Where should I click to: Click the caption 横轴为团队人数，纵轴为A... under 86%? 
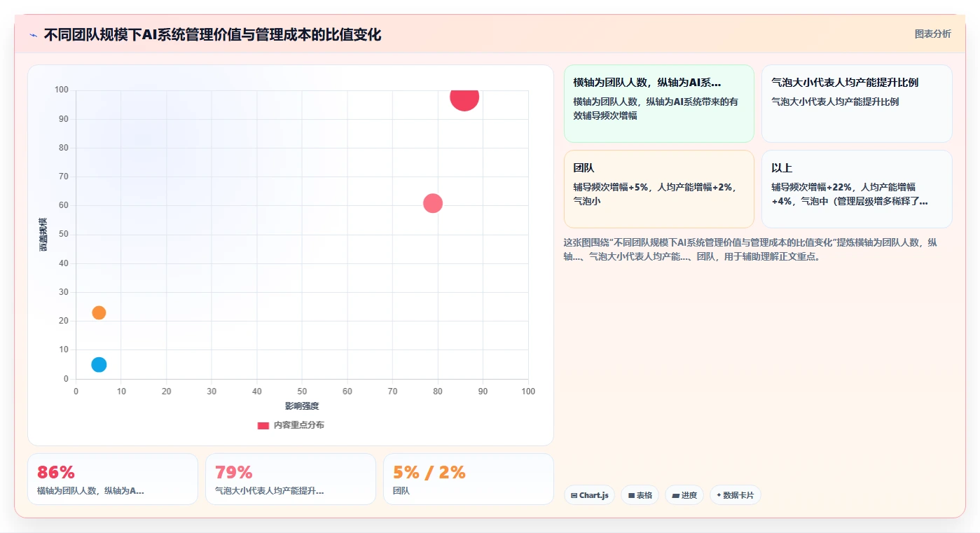(90, 491)
